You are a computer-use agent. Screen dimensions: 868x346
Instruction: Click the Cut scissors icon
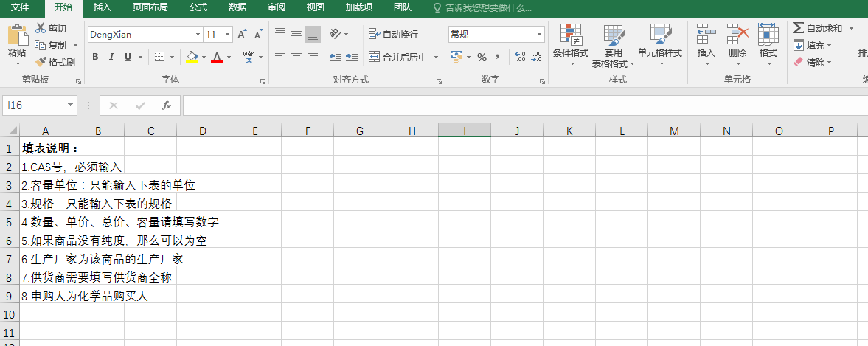tap(41, 28)
